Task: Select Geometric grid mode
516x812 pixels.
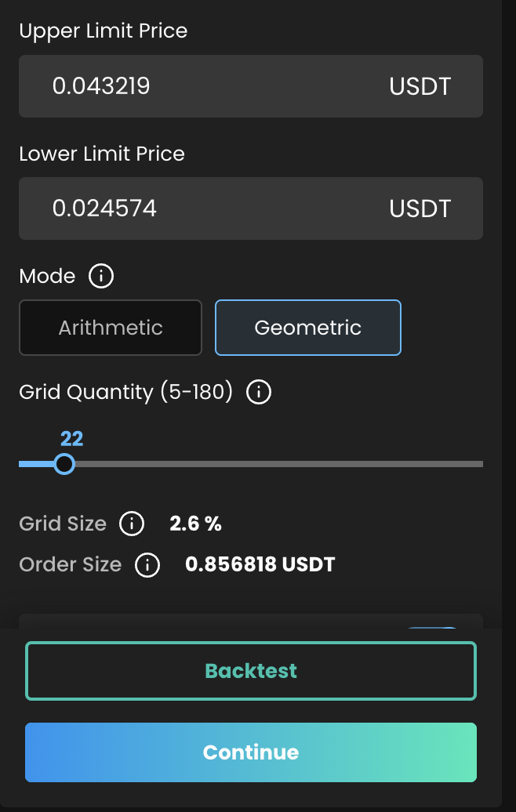Action: tap(308, 328)
